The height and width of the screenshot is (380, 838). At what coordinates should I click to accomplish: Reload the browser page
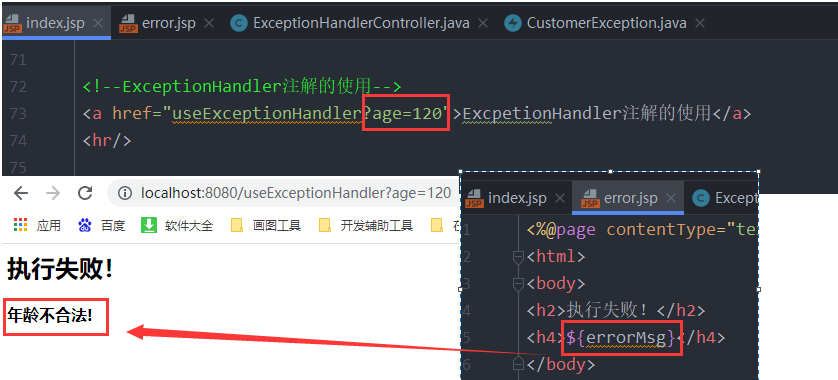click(85, 193)
